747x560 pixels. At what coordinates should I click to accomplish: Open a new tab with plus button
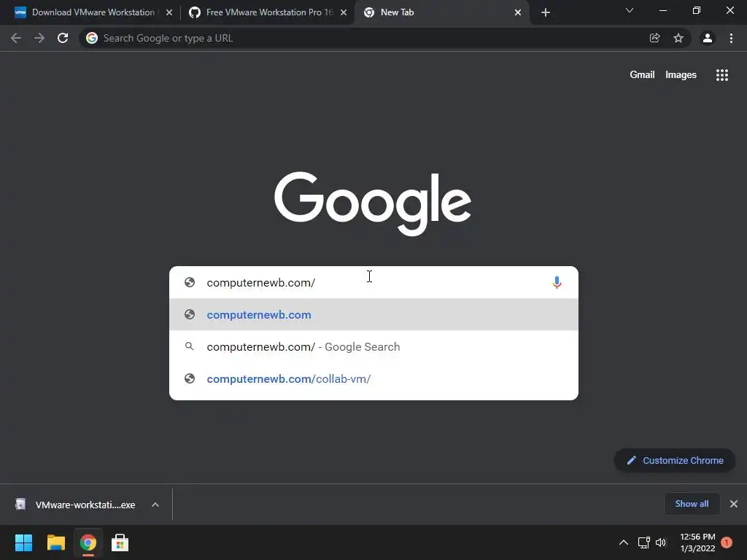pos(546,12)
